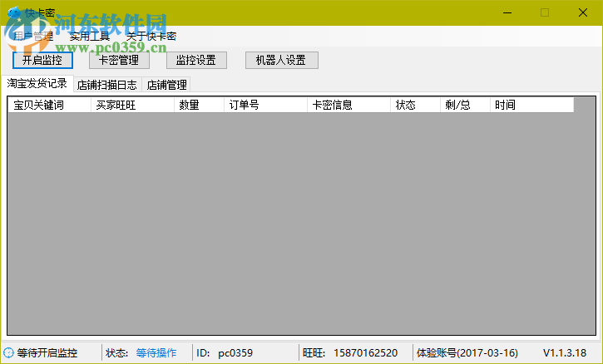Open the 关于快卡密 menu
603x364 pixels.
(x=151, y=37)
